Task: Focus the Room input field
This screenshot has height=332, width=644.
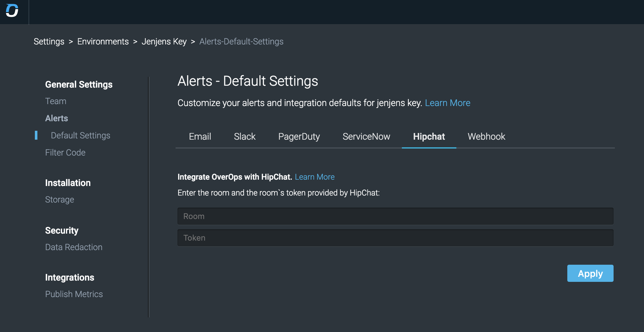Action: pyautogui.click(x=396, y=216)
